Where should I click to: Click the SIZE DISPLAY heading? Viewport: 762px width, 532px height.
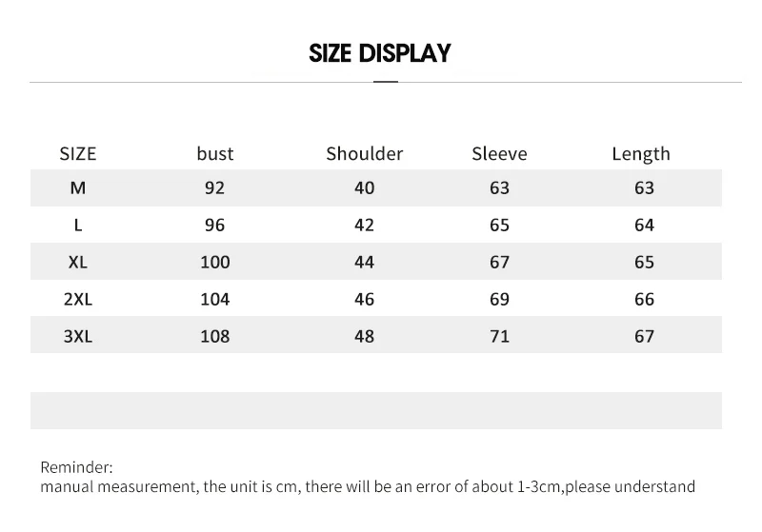380,53
